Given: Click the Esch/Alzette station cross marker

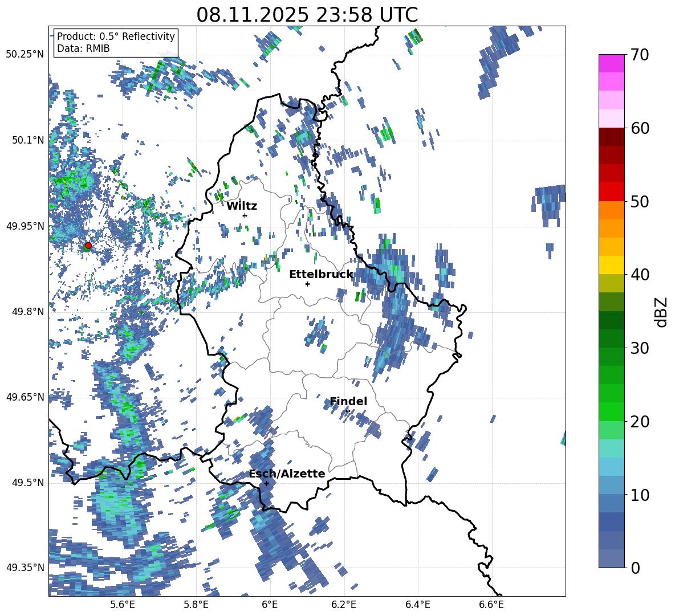Looking at the screenshot, I should click(x=266, y=483).
